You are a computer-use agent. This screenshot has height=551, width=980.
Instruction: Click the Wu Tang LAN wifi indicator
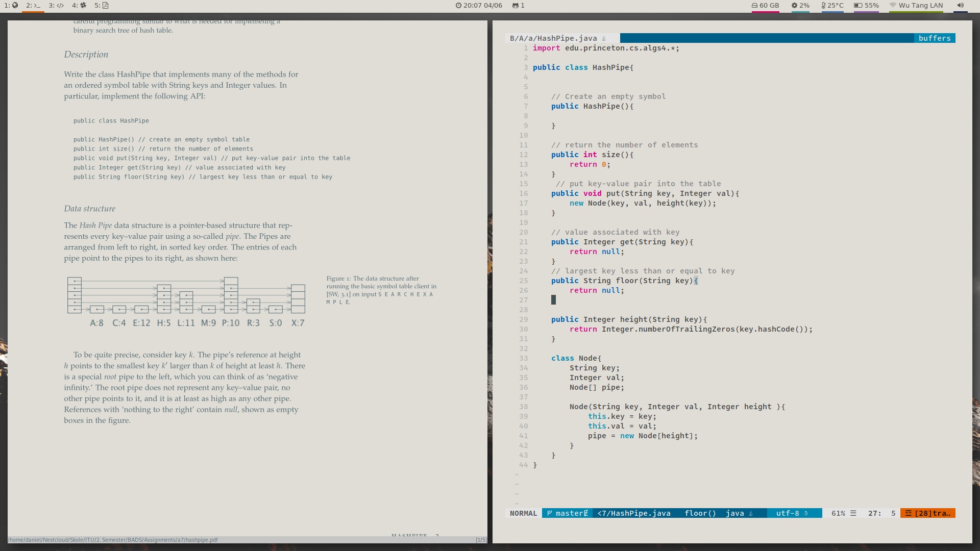point(916,6)
